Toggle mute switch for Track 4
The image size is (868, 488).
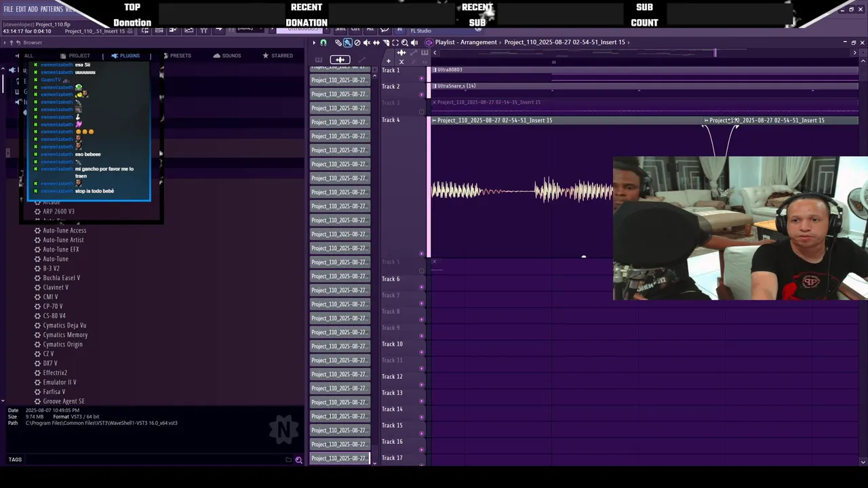(x=421, y=253)
